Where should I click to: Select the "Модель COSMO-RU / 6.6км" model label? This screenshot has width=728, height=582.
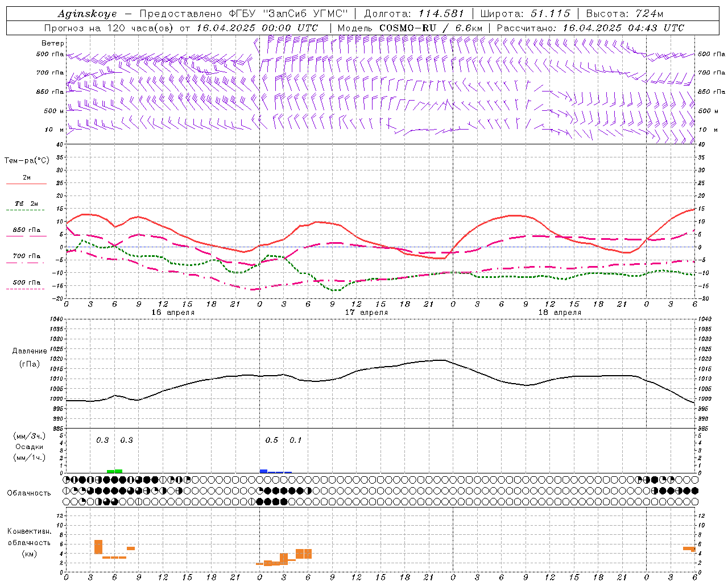409,28
